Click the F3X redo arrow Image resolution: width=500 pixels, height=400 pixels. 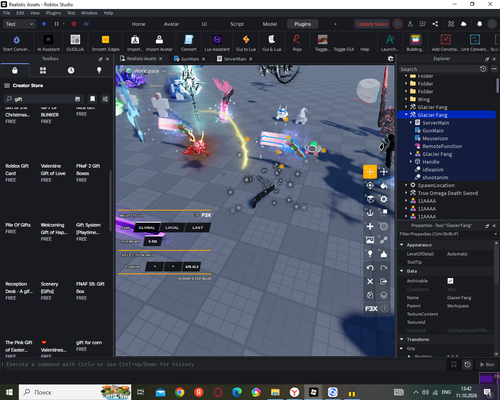(384, 268)
